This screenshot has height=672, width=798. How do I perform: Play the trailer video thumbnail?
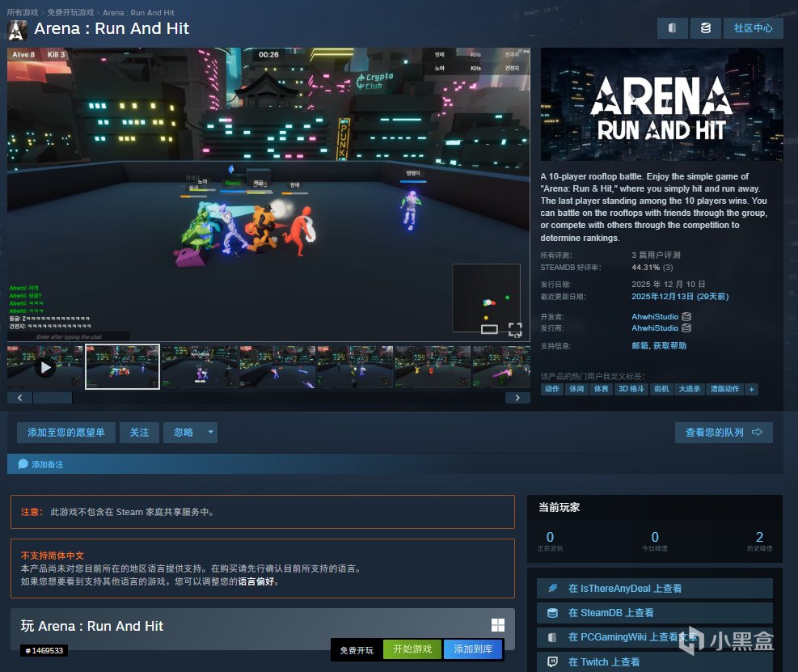click(44, 367)
